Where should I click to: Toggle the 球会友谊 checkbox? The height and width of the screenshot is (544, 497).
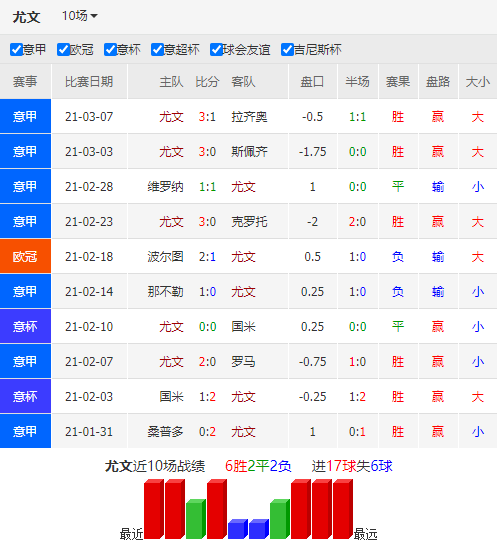pos(216,50)
